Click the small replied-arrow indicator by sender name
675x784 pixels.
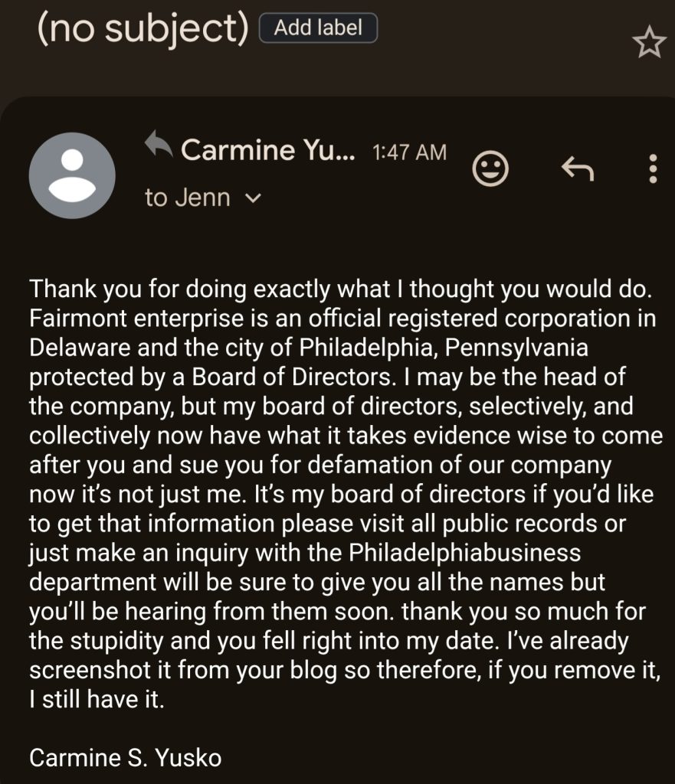159,146
